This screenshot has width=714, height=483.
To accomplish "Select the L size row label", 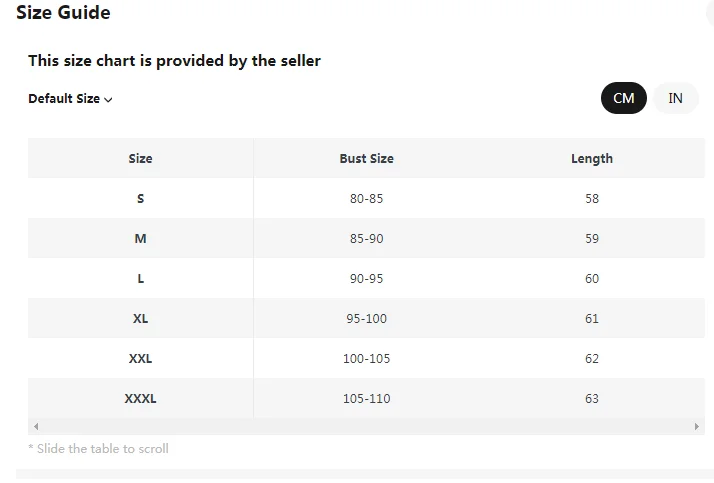I will (x=140, y=278).
